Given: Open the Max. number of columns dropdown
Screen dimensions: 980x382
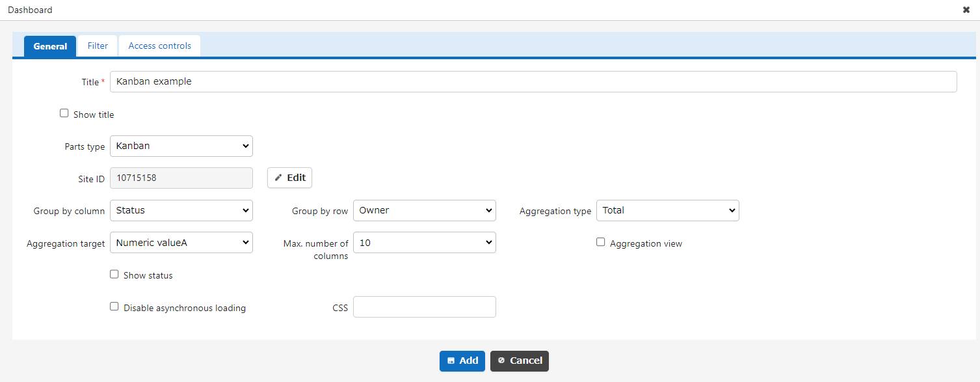Looking at the screenshot, I should 425,242.
